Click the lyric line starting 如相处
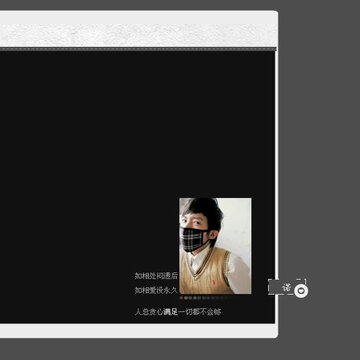Image resolution: width=360 pixels, height=360 pixels. point(156,276)
